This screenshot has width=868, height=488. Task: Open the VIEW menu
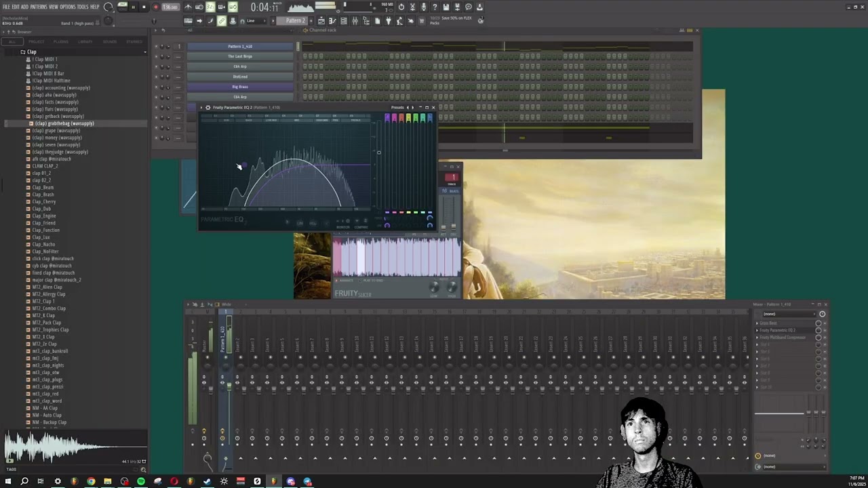pyautogui.click(x=53, y=7)
